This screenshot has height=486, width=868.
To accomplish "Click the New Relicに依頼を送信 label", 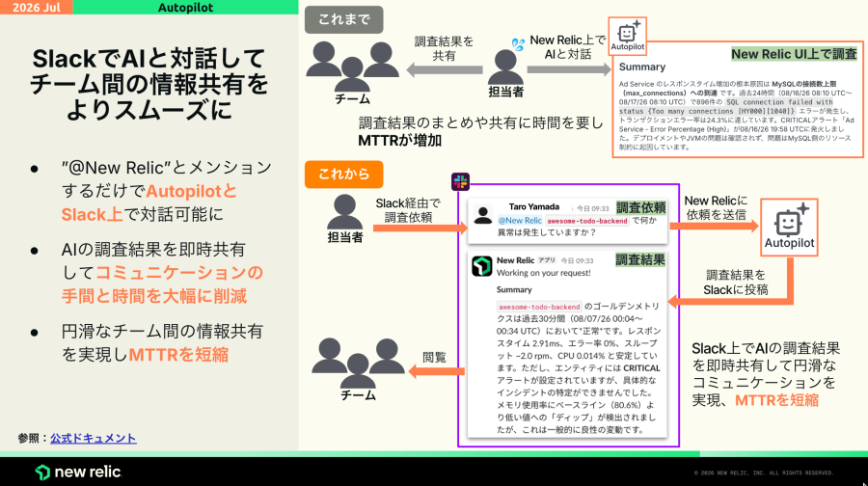I will coord(716,207).
